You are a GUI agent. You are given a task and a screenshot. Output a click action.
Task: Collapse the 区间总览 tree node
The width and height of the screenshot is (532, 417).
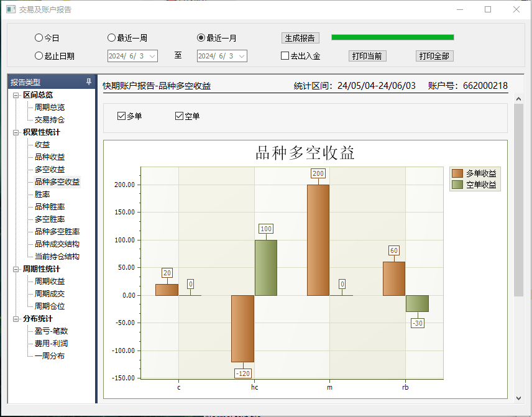[x=16, y=95]
